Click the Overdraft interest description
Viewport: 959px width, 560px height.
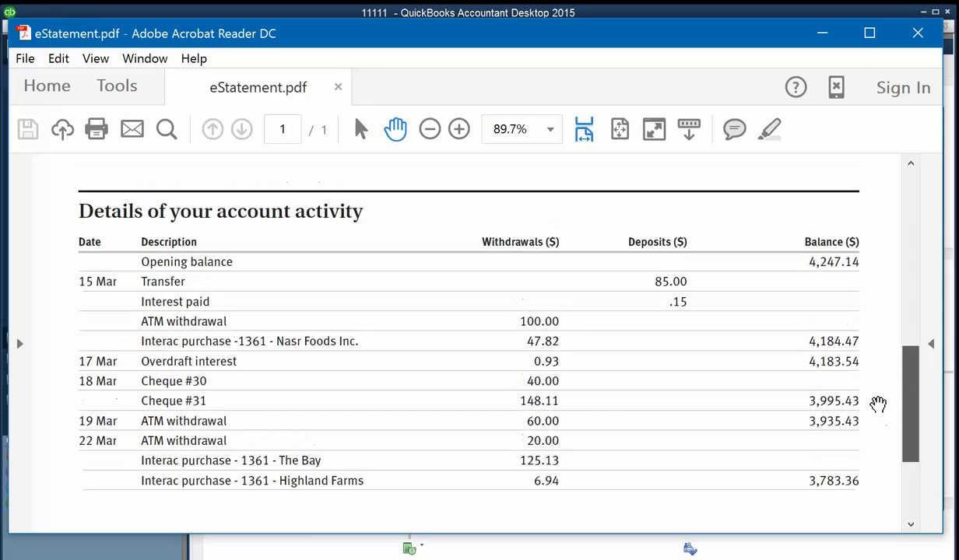tap(189, 362)
